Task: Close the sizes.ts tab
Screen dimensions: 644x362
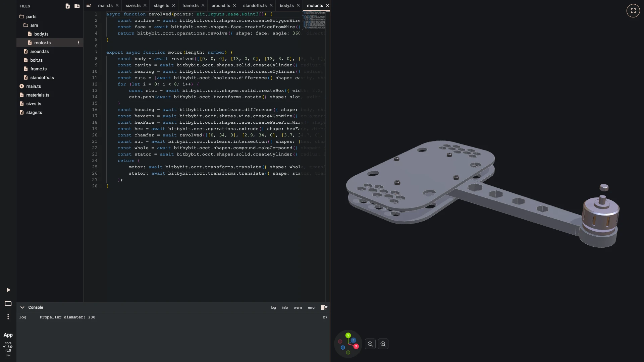Action: coord(145,5)
